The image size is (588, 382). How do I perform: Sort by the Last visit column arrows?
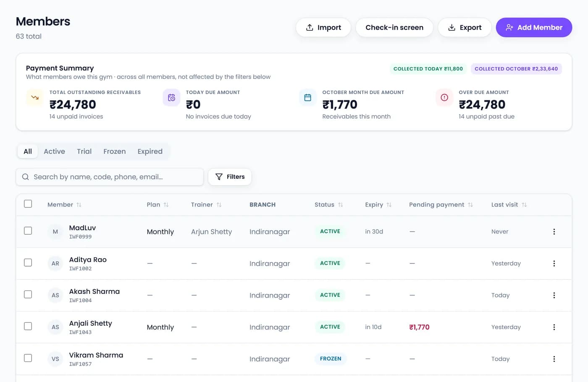coord(524,205)
